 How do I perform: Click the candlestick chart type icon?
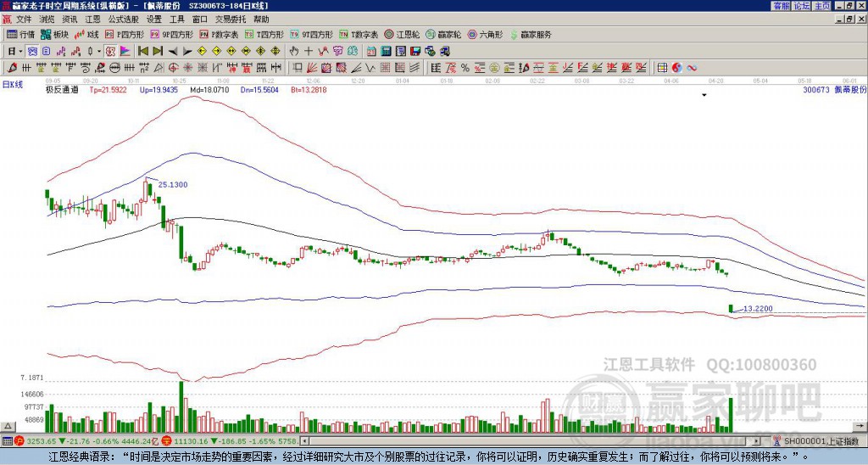pos(90,51)
